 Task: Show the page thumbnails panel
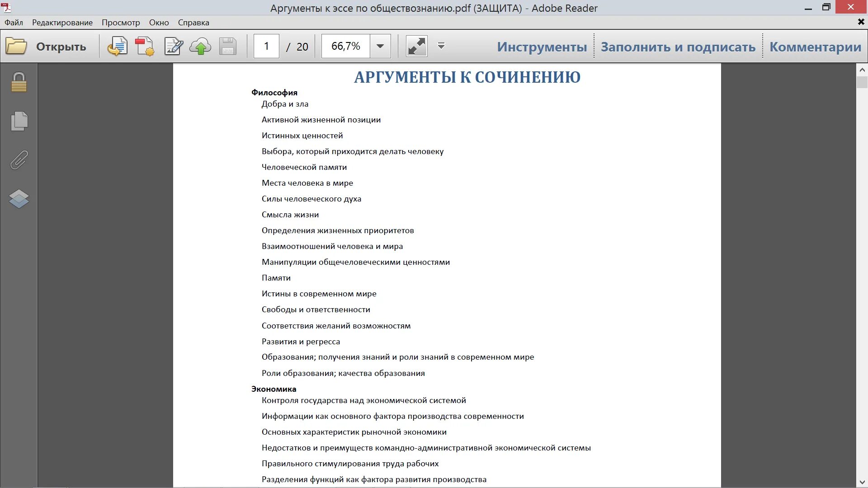tap(19, 121)
